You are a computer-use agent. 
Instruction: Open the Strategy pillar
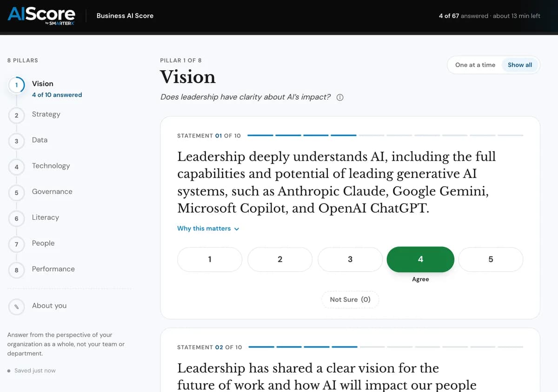(x=46, y=114)
